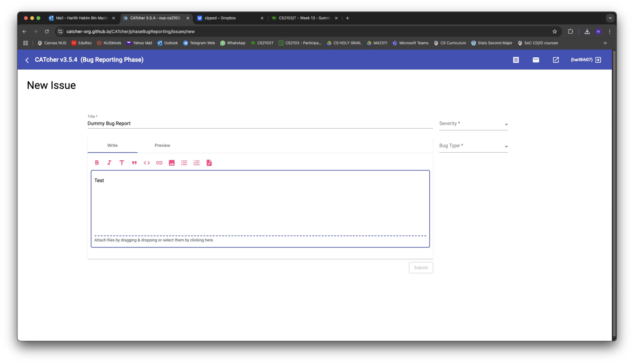The image size is (634, 364).
Task: Click the Title input field
Action: (260, 124)
